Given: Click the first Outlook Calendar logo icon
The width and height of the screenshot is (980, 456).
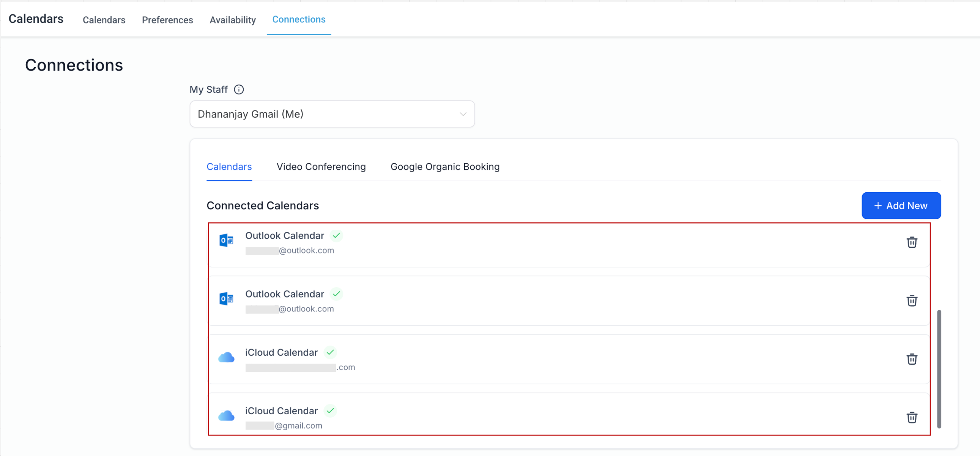Looking at the screenshot, I should 226,241.
